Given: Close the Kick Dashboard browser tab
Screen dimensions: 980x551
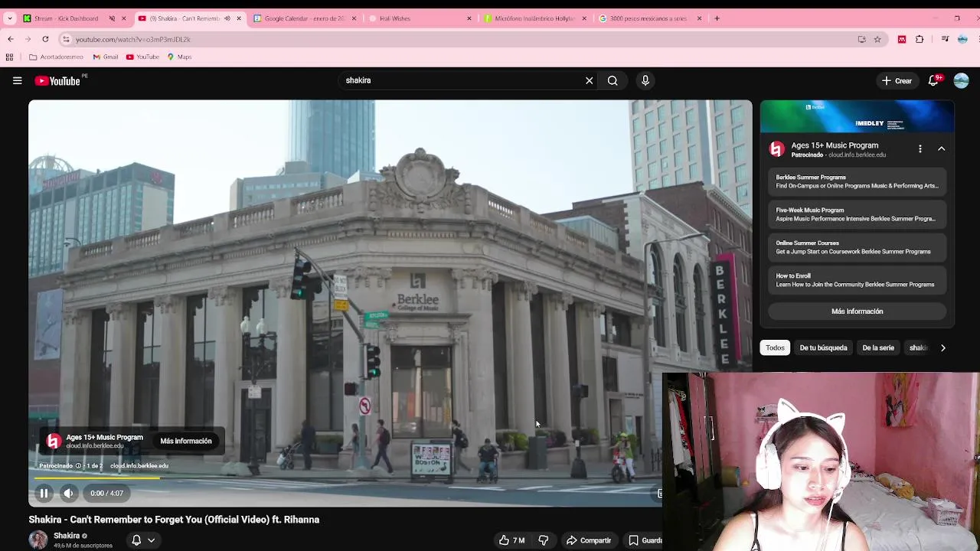Looking at the screenshot, I should point(123,18).
